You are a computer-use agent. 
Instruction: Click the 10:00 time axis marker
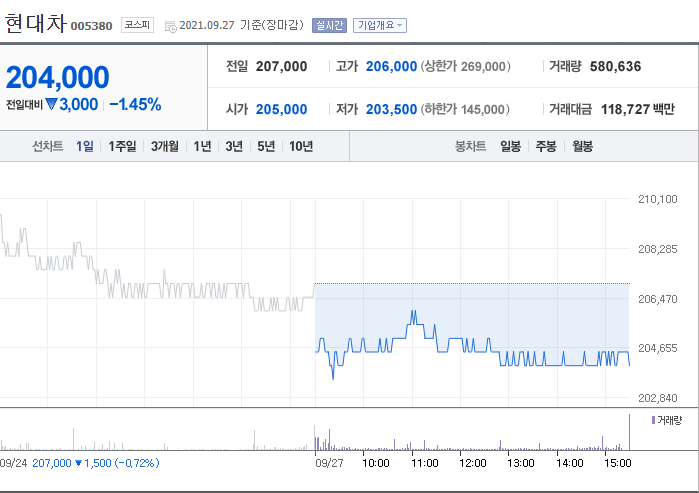coord(375,463)
